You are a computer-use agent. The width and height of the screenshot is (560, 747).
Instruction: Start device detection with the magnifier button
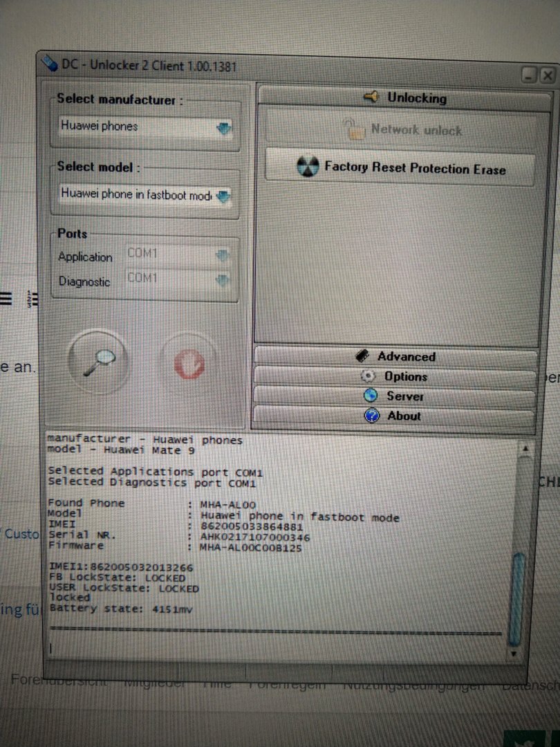(99, 361)
